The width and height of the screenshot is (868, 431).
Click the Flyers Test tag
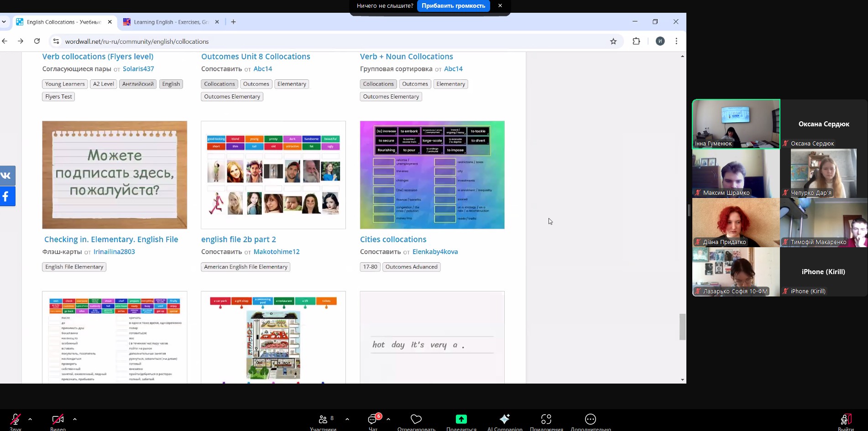[x=58, y=97]
